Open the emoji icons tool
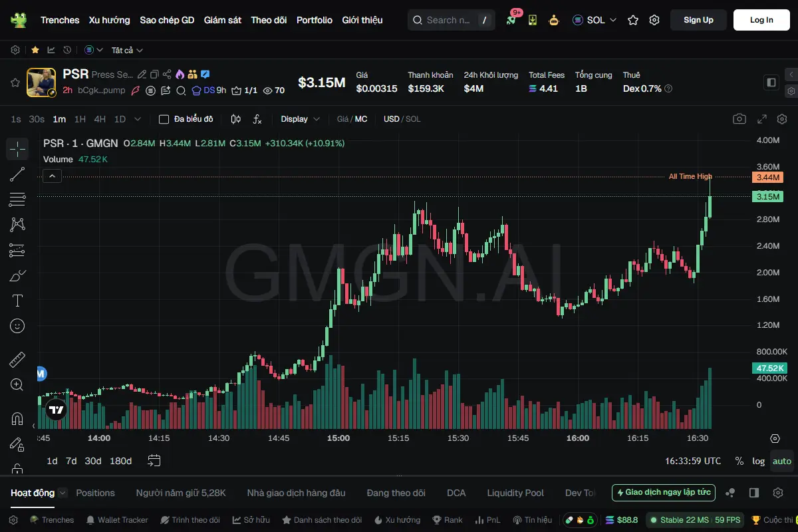Image resolution: width=798 pixels, height=532 pixels. 17,326
